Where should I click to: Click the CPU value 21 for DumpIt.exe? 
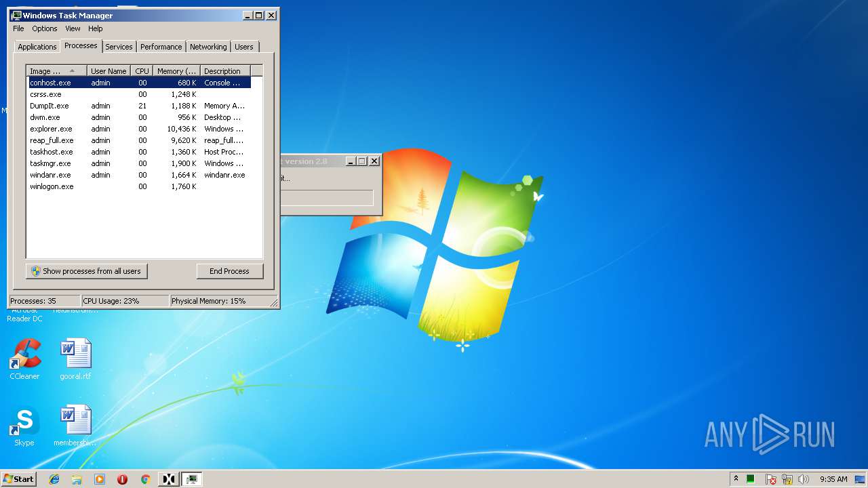[142, 106]
